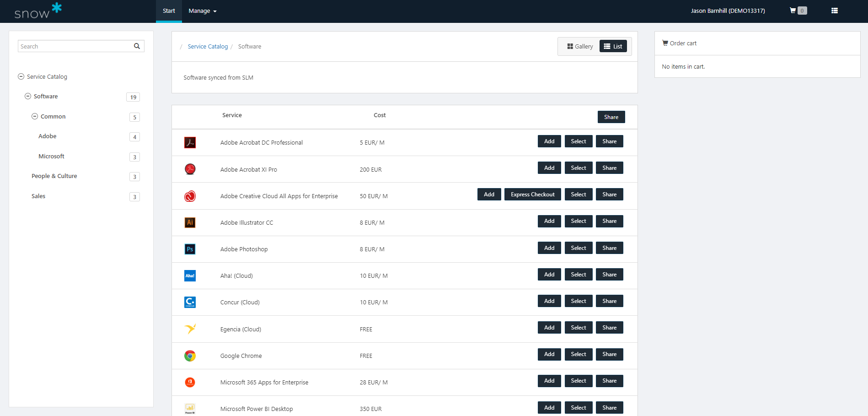Click the Google Chrome icon
The height and width of the screenshot is (416, 868).
pyautogui.click(x=190, y=356)
